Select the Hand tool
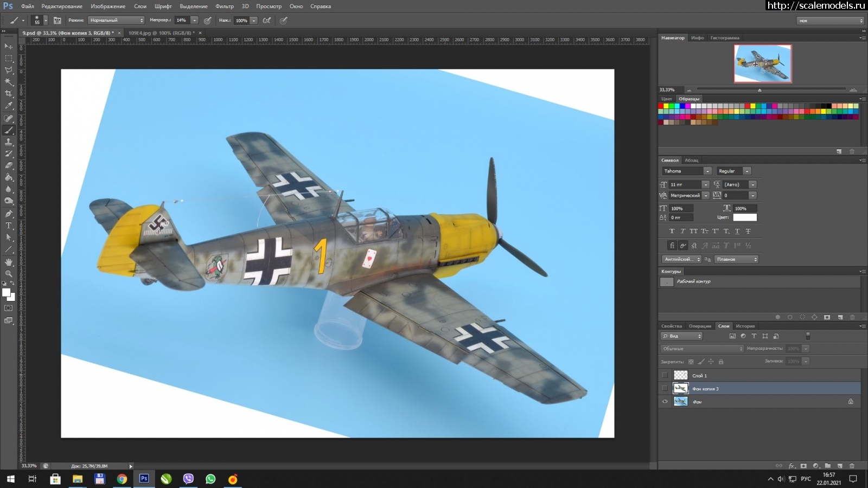The image size is (868, 488). (9, 262)
